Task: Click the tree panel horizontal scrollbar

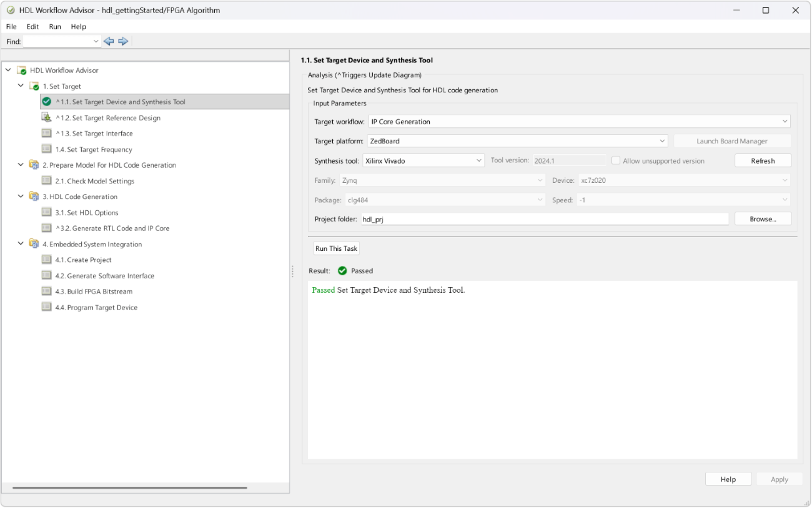Action: [x=130, y=487]
